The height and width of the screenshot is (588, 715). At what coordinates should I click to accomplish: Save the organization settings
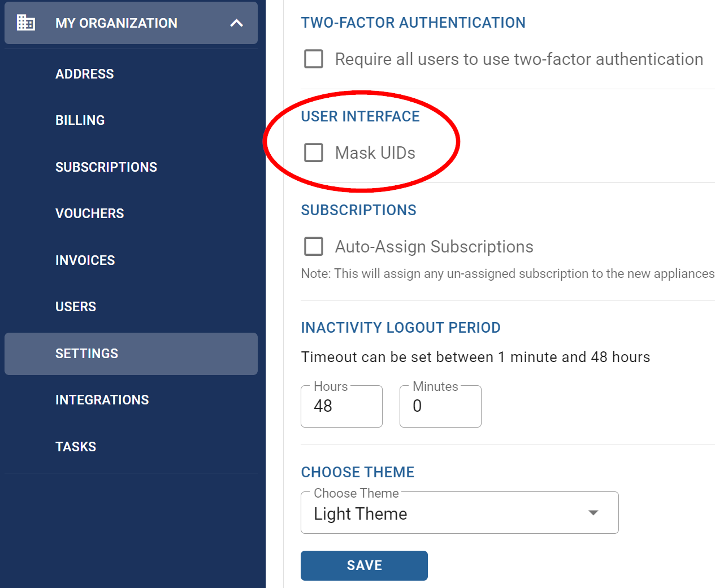364,565
